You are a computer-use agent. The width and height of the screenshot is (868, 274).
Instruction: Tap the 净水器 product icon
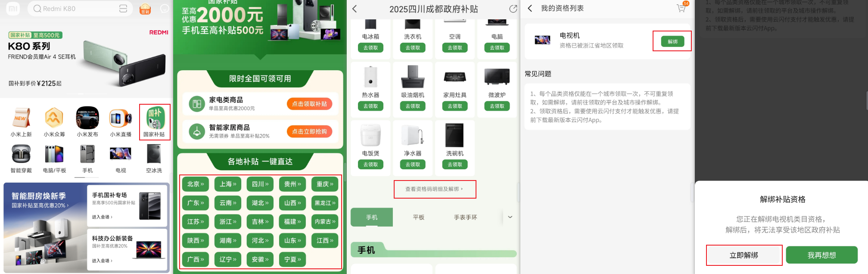[x=413, y=135]
